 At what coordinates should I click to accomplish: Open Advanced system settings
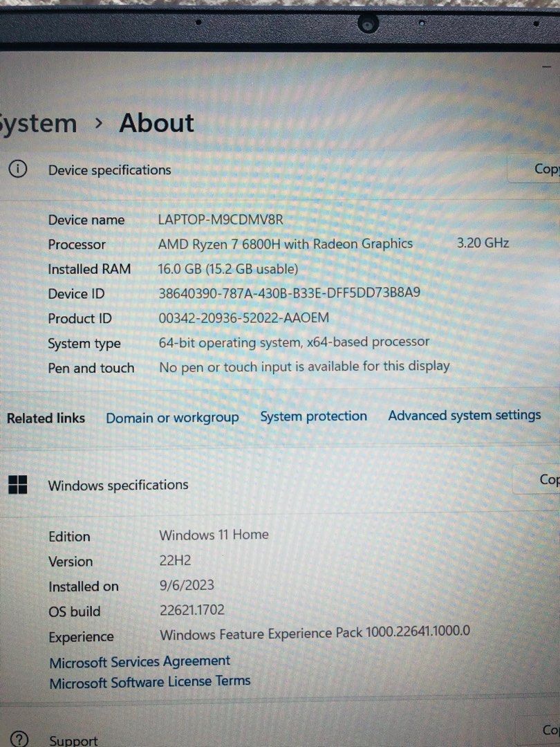[x=464, y=415]
